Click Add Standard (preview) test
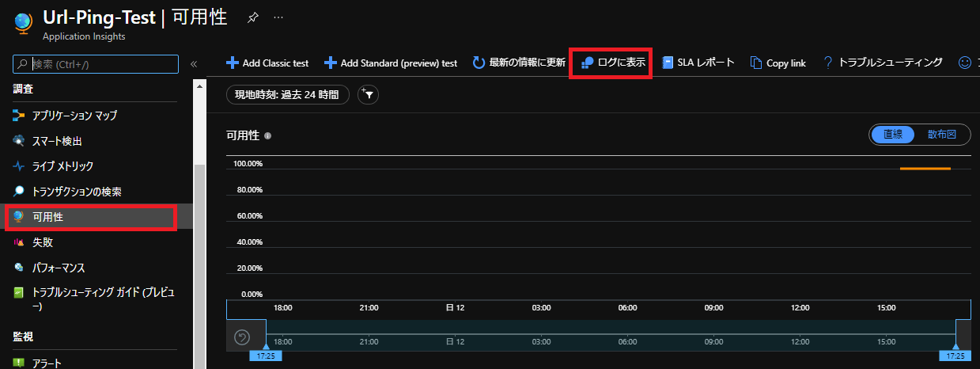The height and width of the screenshot is (369, 980). [x=391, y=63]
